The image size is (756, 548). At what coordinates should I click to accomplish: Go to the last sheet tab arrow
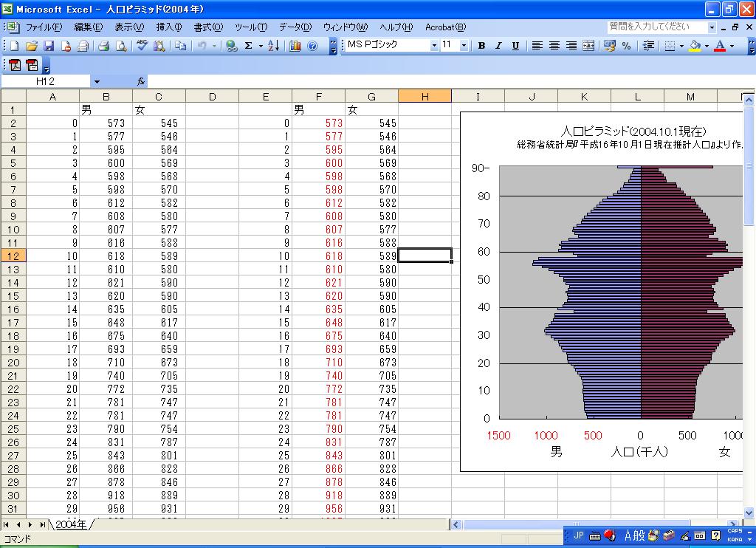click(x=43, y=524)
